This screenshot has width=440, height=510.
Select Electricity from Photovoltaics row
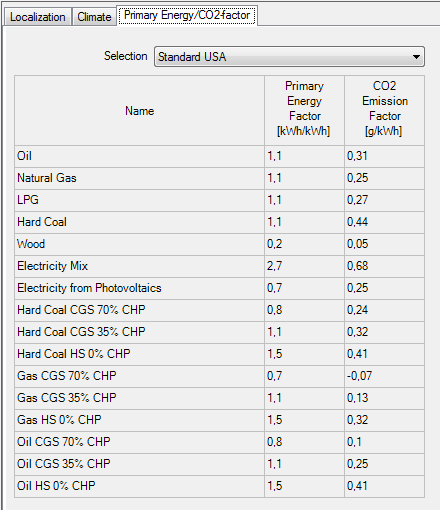(219, 288)
